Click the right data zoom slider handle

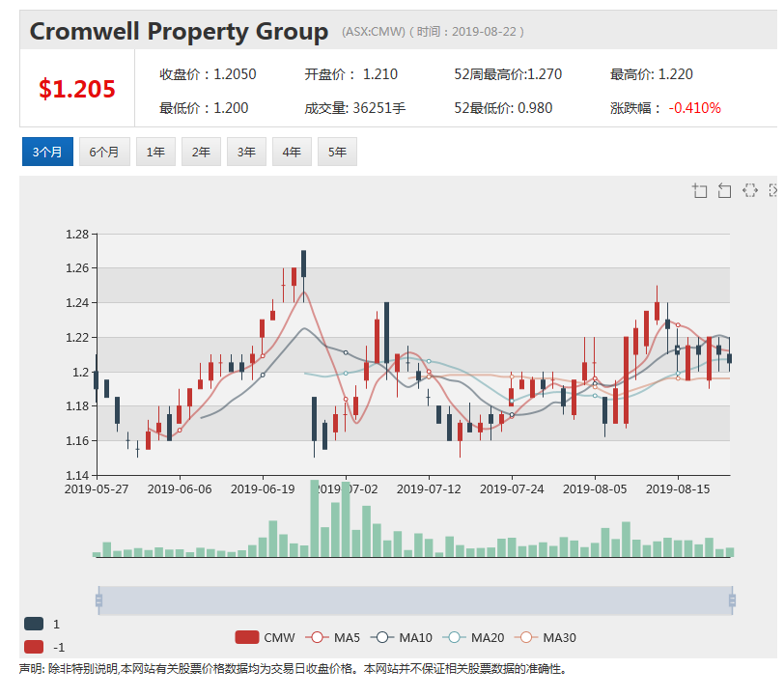(x=734, y=600)
